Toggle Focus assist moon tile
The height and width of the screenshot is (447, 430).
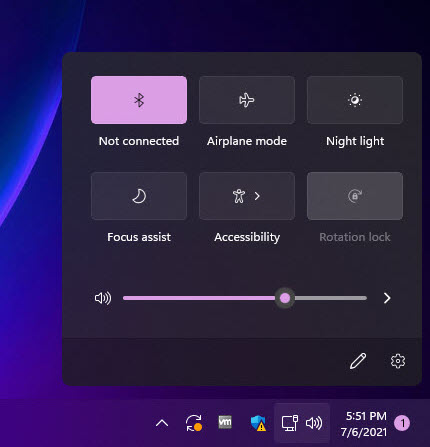(139, 196)
